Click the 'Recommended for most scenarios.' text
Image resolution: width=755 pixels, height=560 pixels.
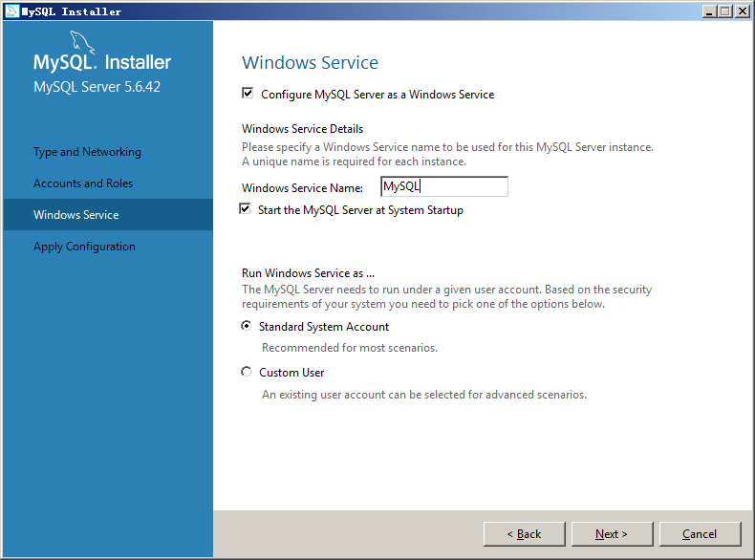coord(350,348)
